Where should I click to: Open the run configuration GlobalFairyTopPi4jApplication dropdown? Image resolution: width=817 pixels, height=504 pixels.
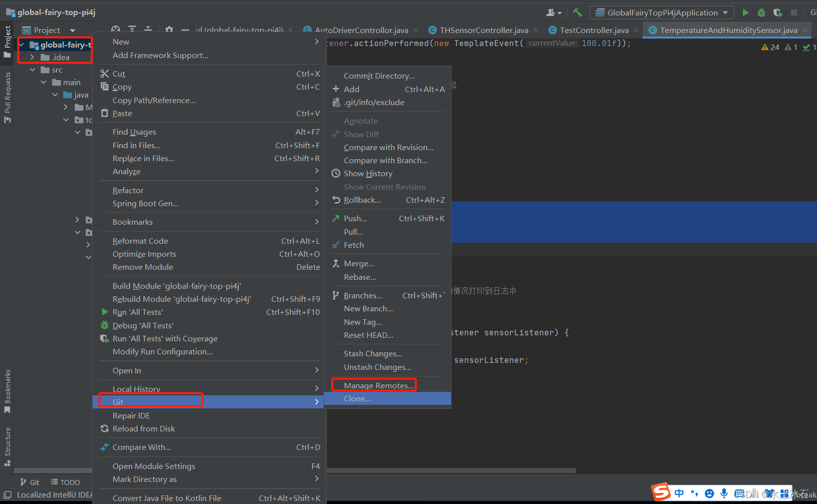click(662, 13)
